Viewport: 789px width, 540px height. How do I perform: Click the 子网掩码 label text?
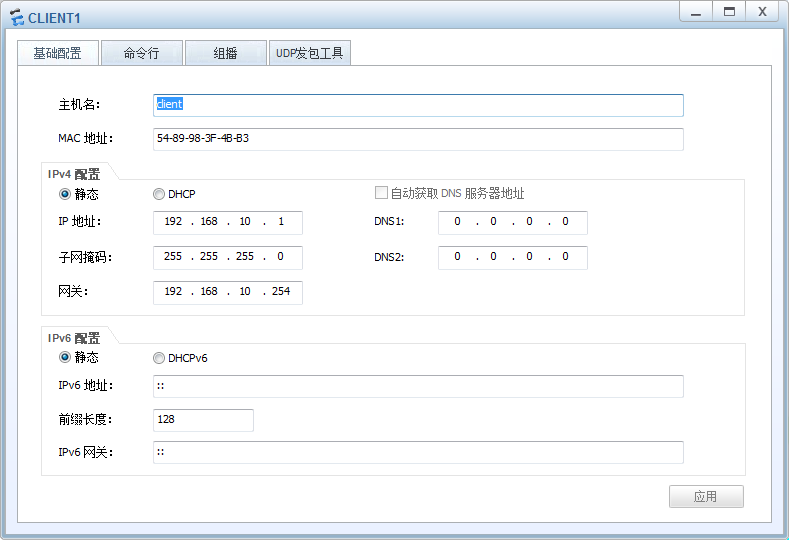85,257
